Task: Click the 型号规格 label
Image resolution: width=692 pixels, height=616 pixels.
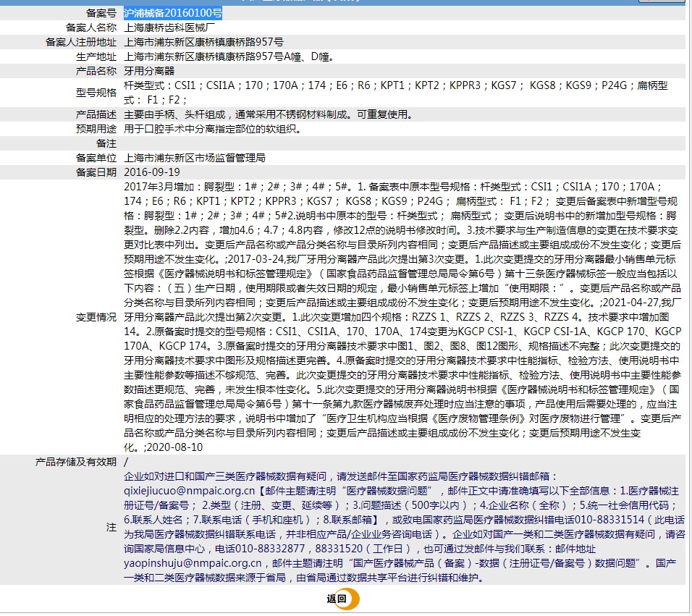Action: 96,93
